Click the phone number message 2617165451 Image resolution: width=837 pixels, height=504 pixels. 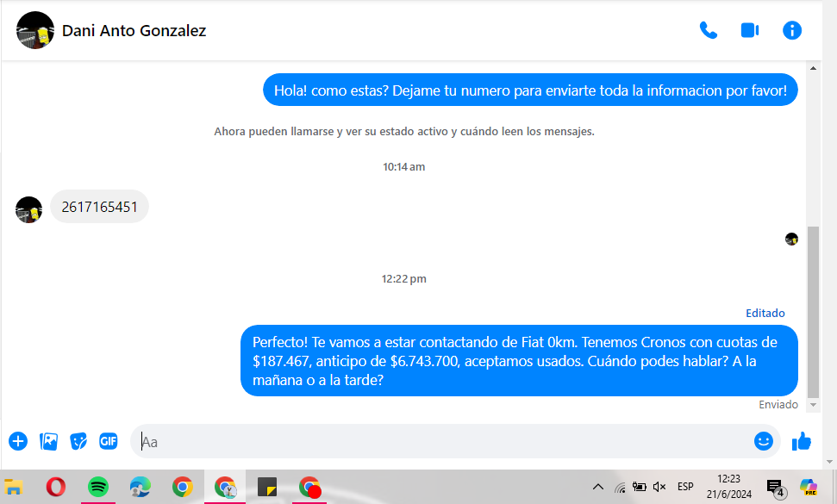(99, 207)
